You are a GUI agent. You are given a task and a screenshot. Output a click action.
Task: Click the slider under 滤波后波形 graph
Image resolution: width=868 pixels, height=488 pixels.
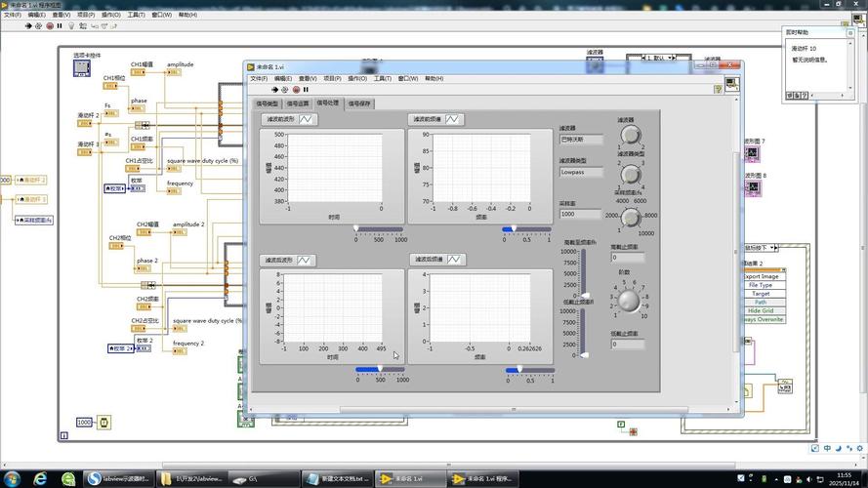coord(380,369)
